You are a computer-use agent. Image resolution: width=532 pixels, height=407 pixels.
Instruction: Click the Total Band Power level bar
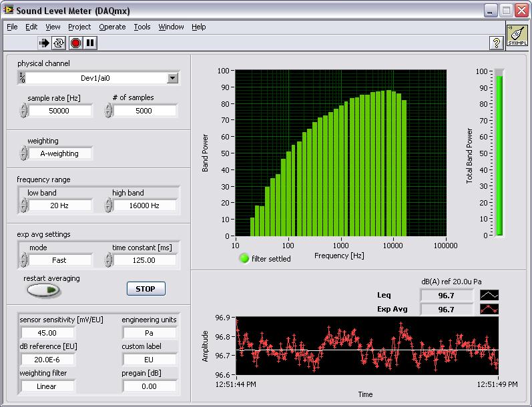click(499, 153)
